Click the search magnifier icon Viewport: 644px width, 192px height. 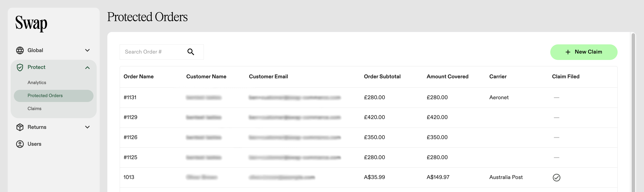(191, 52)
